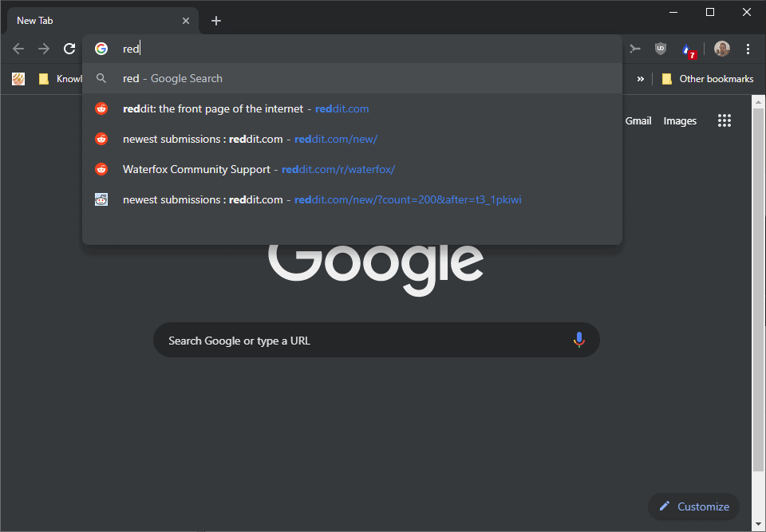Minimize the Chrome window
Viewport: 766px width, 532px height.
click(673, 12)
